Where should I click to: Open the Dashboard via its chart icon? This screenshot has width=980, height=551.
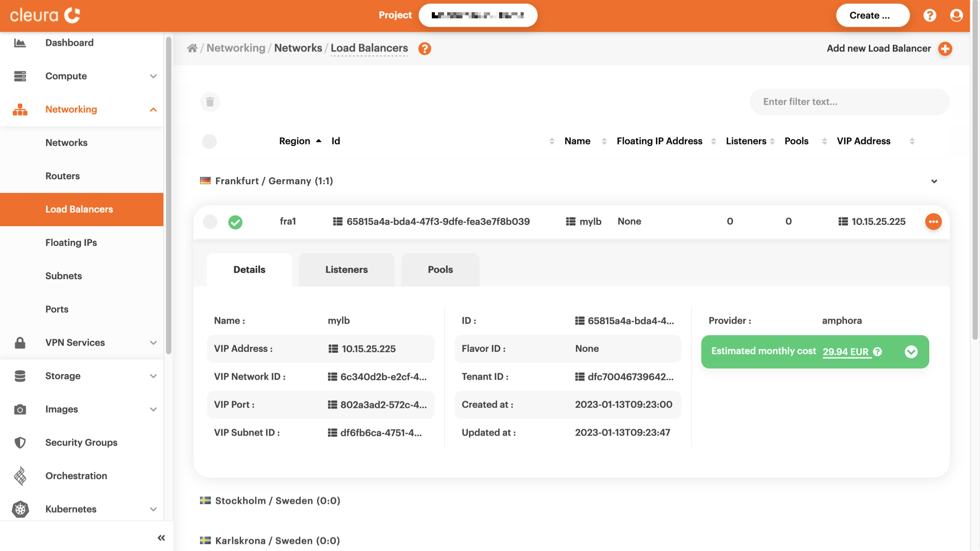click(x=20, y=43)
